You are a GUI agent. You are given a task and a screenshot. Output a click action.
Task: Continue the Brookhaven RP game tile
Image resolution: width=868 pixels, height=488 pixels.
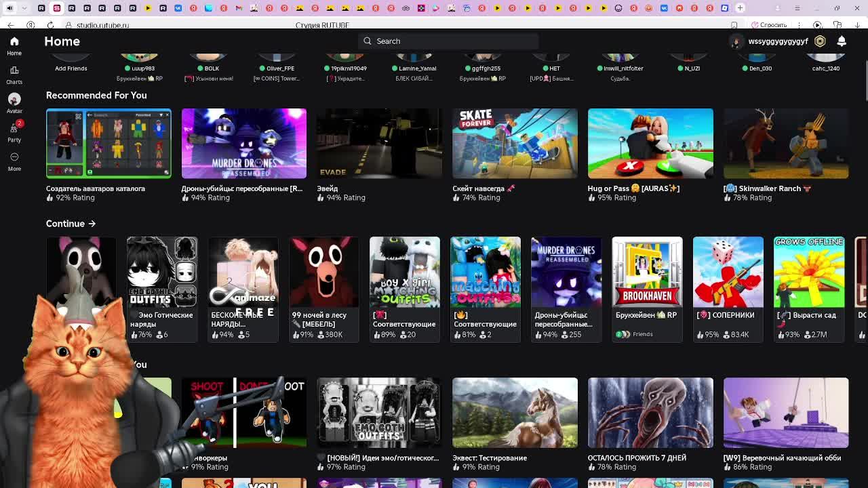coord(647,289)
